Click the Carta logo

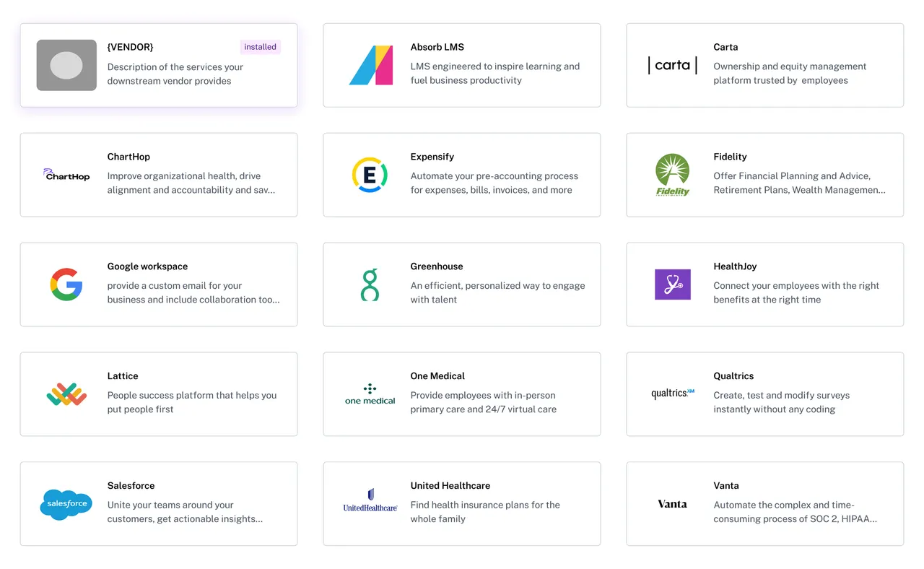[x=673, y=65]
